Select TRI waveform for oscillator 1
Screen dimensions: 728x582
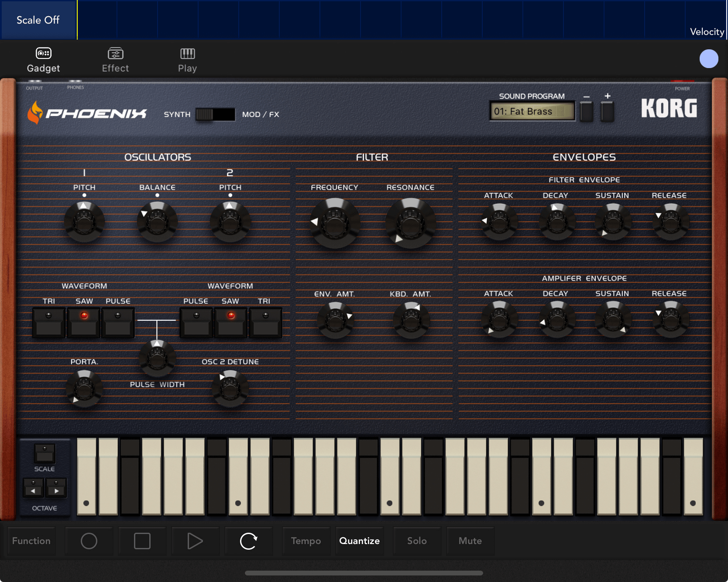pos(49,323)
